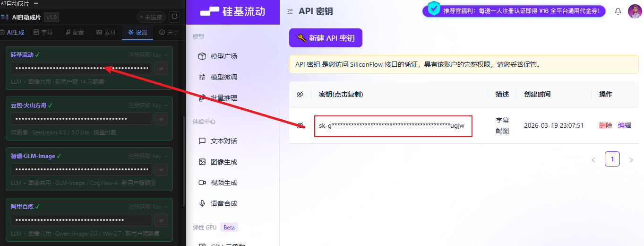This screenshot has width=644, height=246.
Task: Collapse the sidebar using the icon beside API 密钥
Action: (290, 11)
